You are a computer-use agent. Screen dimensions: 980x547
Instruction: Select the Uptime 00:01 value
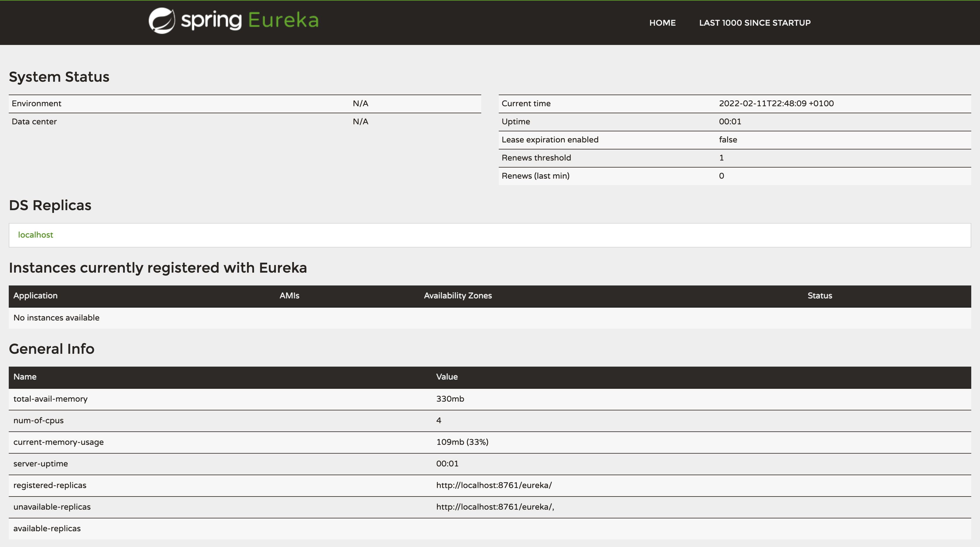coord(730,122)
